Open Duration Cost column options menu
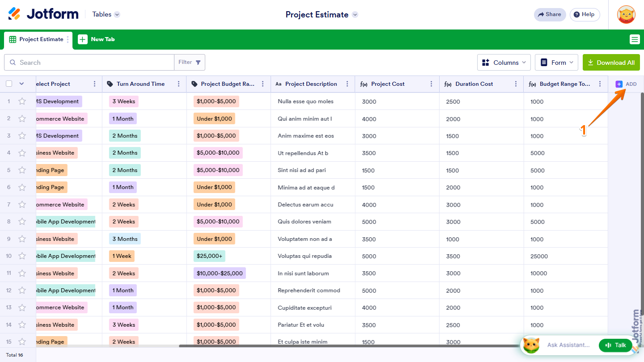 click(x=516, y=84)
